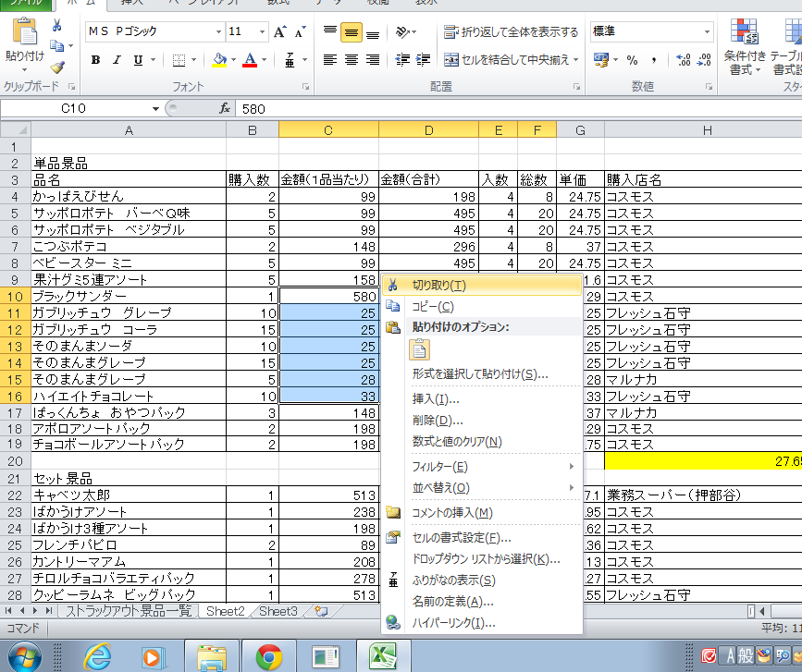Align text right in the ribbon

click(x=373, y=60)
